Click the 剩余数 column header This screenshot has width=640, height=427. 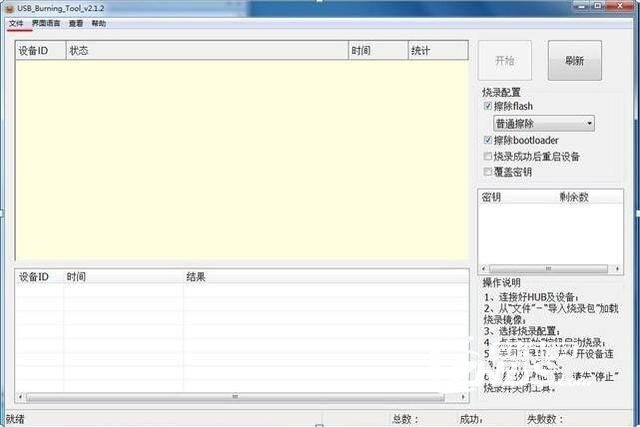coord(574,197)
